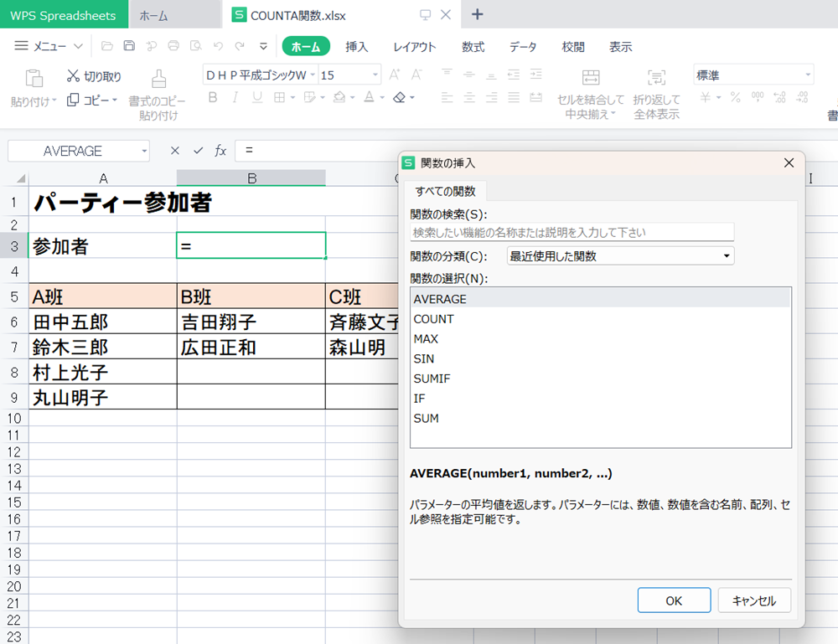Click the paste clipboard icon
The height and width of the screenshot is (644, 838).
(34, 78)
